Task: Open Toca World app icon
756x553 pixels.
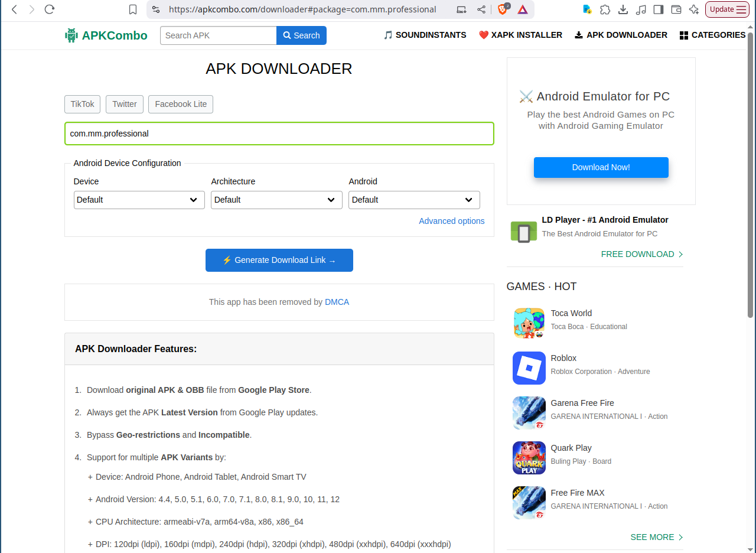Action: 529,323
